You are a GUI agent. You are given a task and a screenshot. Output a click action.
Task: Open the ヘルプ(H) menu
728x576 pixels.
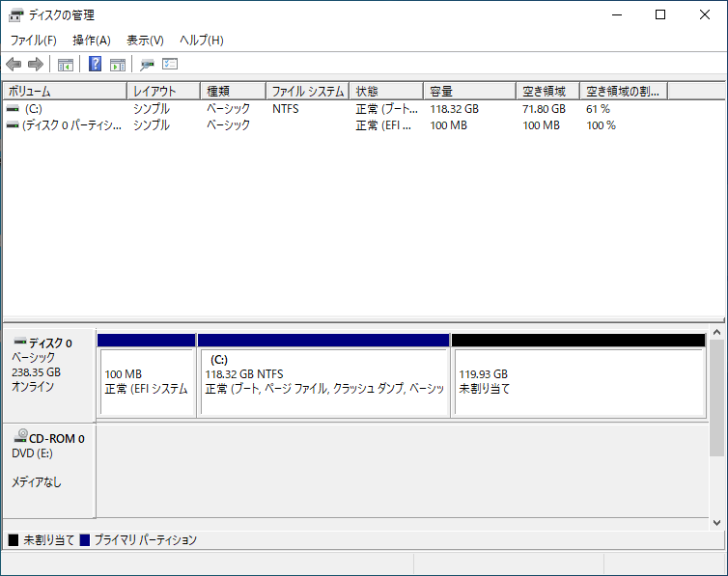pyautogui.click(x=202, y=41)
